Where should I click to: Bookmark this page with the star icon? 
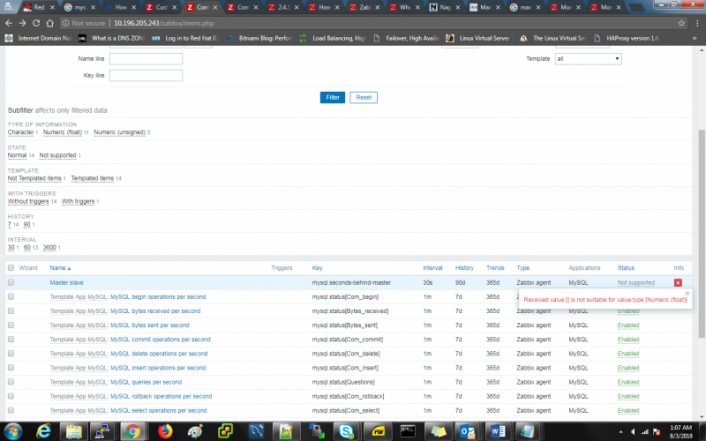click(x=681, y=23)
